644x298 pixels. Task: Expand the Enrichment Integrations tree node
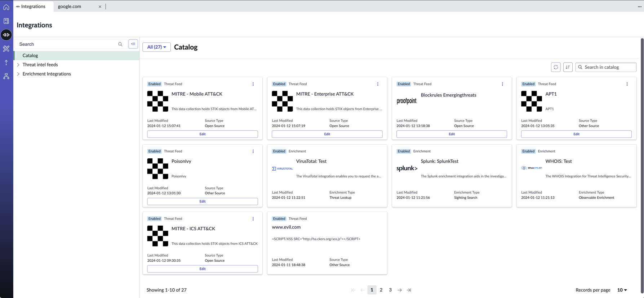coord(18,74)
